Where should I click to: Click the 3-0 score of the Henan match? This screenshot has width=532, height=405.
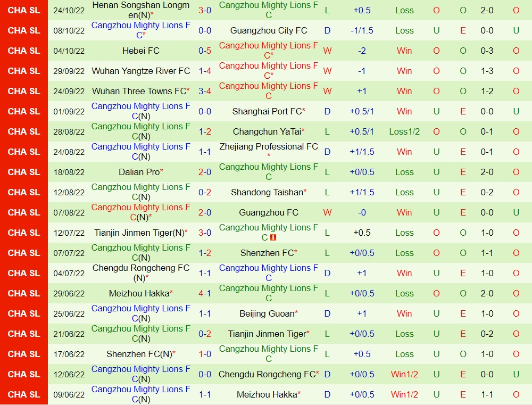point(205,10)
